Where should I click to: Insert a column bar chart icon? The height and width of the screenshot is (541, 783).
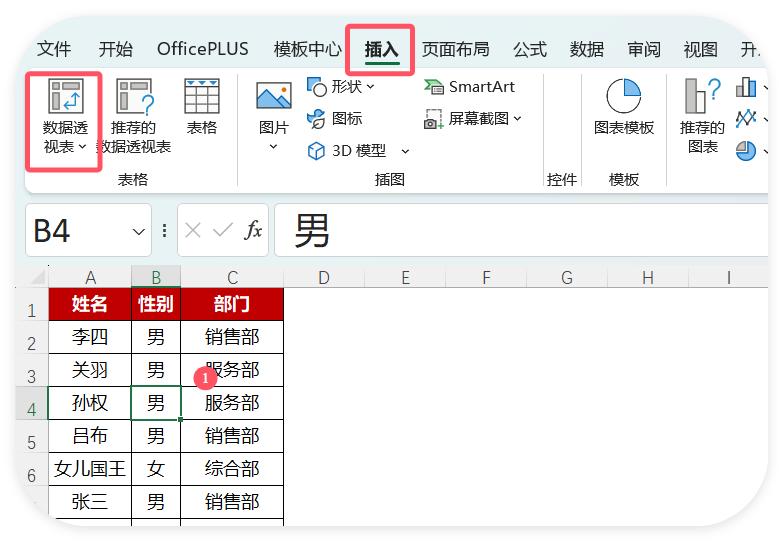(746, 87)
